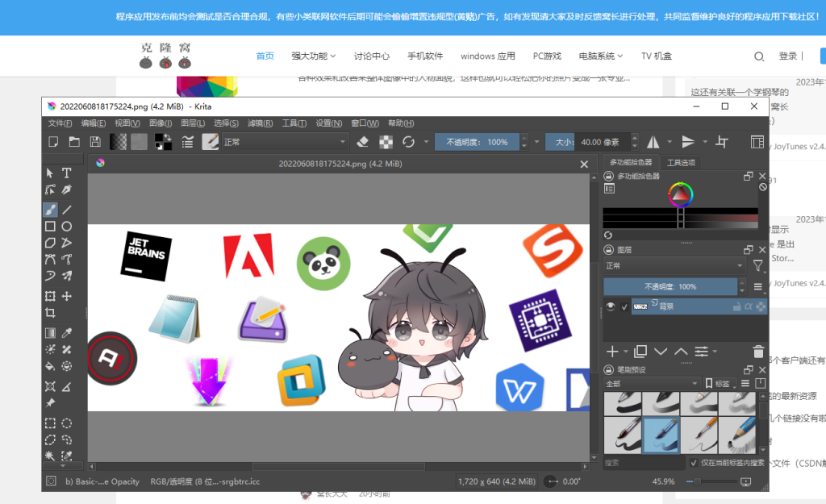This screenshot has height=504, width=826.
Task: Select the Polyline tool
Action: (67, 243)
